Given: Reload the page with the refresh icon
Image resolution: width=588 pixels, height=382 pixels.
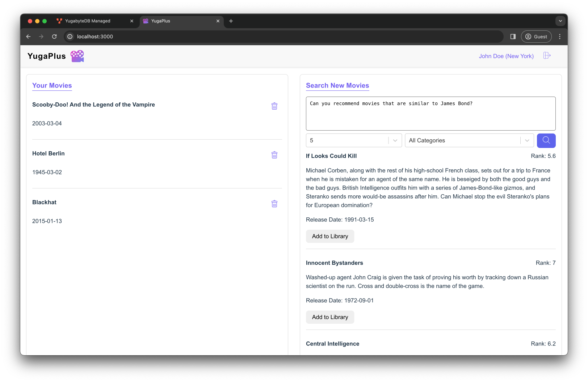Looking at the screenshot, I should [x=54, y=37].
